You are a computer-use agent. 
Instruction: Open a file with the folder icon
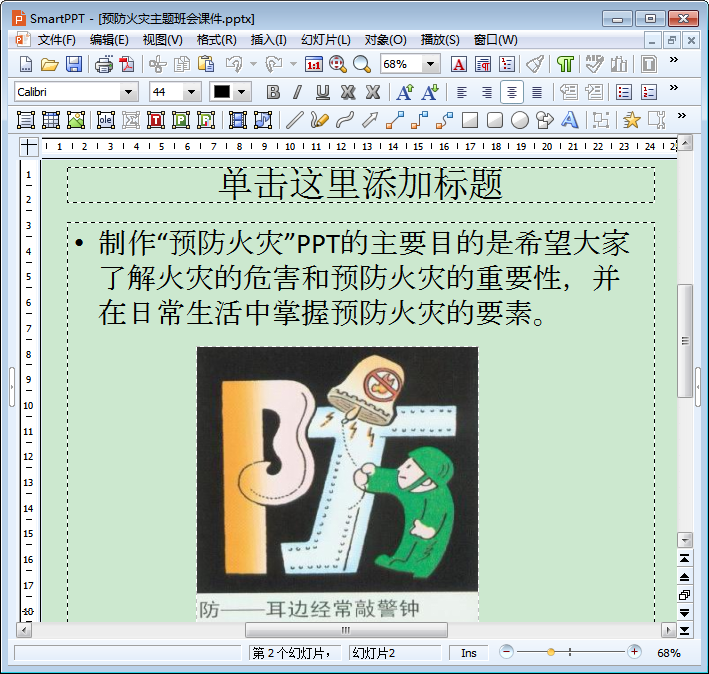(x=49, y=64)
